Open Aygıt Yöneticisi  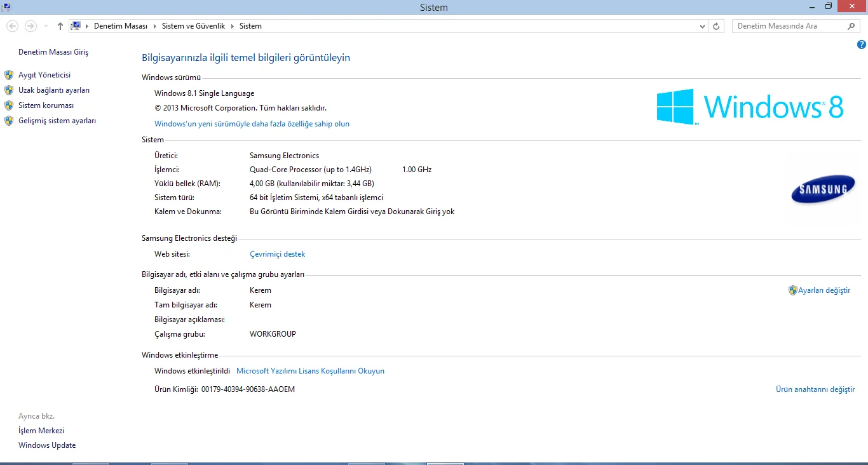click(44, 75)
